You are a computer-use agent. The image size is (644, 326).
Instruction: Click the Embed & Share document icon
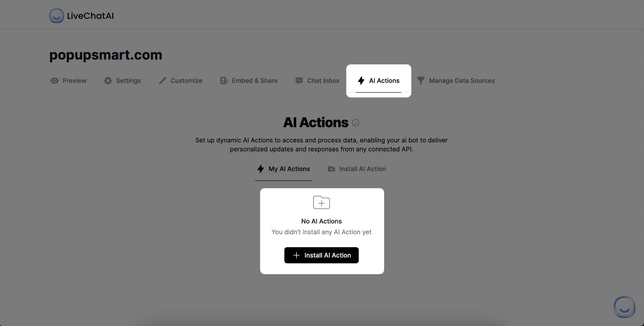223,81
